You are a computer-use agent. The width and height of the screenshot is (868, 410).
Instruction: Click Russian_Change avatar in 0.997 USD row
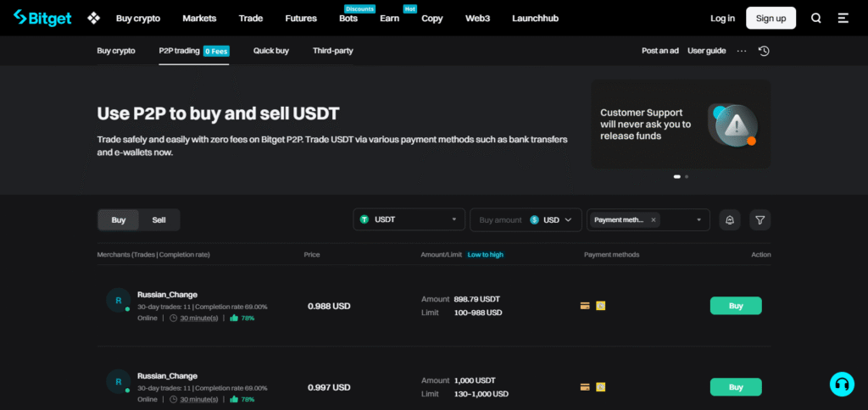(118, 382)
